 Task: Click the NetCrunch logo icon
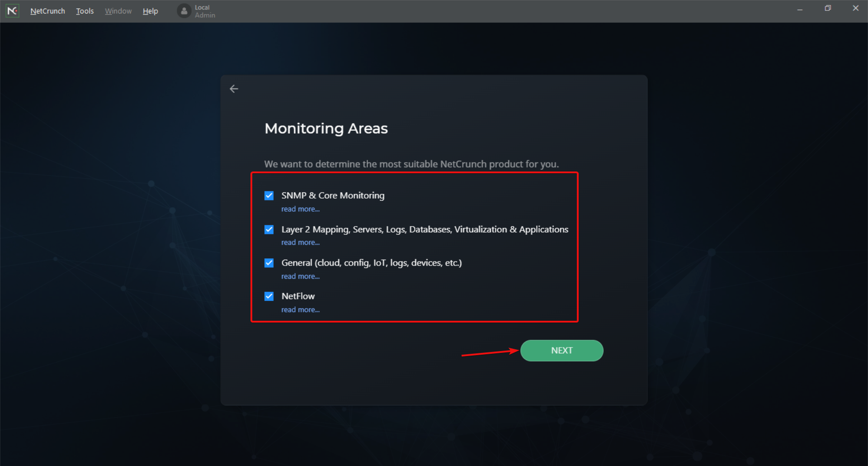[12, 11]
